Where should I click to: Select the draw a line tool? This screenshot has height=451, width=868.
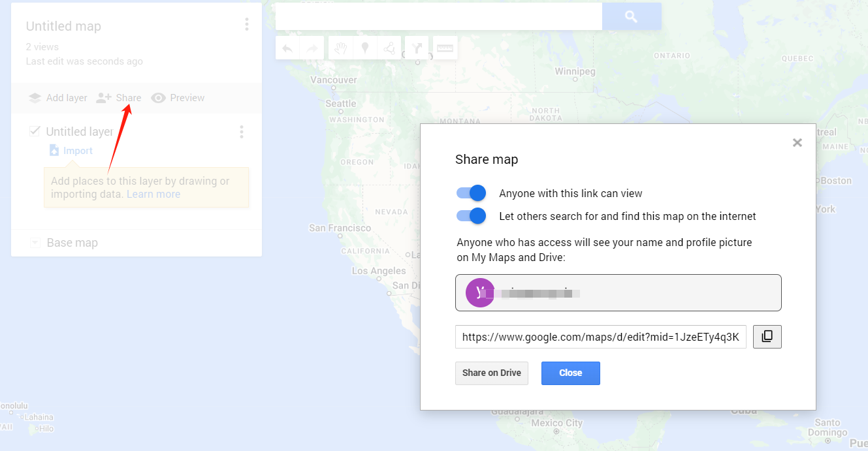click(x=389, y=48)
